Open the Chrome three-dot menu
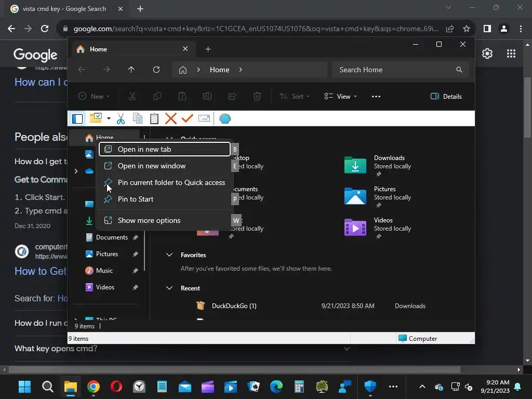The image size is (532, 399). click(521, 29)
